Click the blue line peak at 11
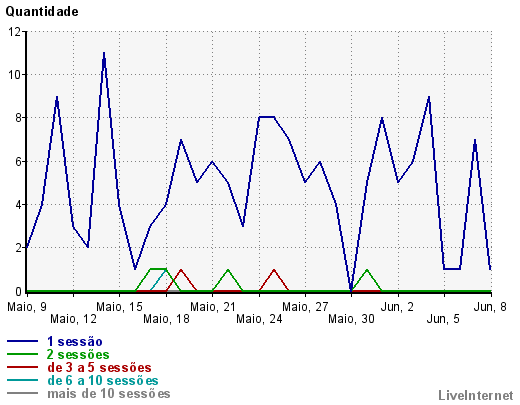Screen dimensions: 520x405 [x=104, y=53]
